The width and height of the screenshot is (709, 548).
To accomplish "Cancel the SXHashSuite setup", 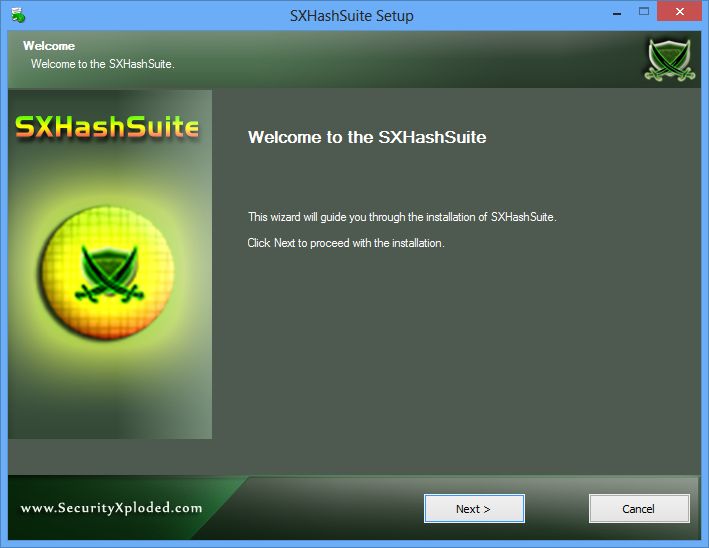I will point(639,509).
